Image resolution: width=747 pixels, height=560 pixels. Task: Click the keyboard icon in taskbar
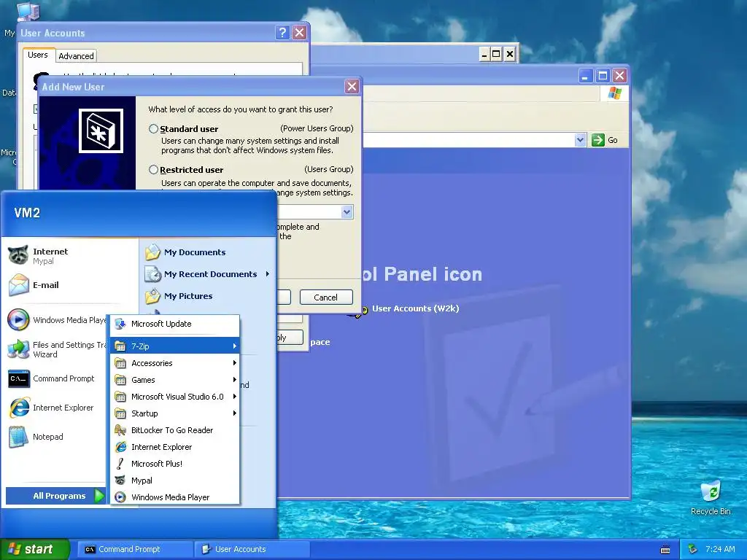pyautogui.click(x=665, y=550)
